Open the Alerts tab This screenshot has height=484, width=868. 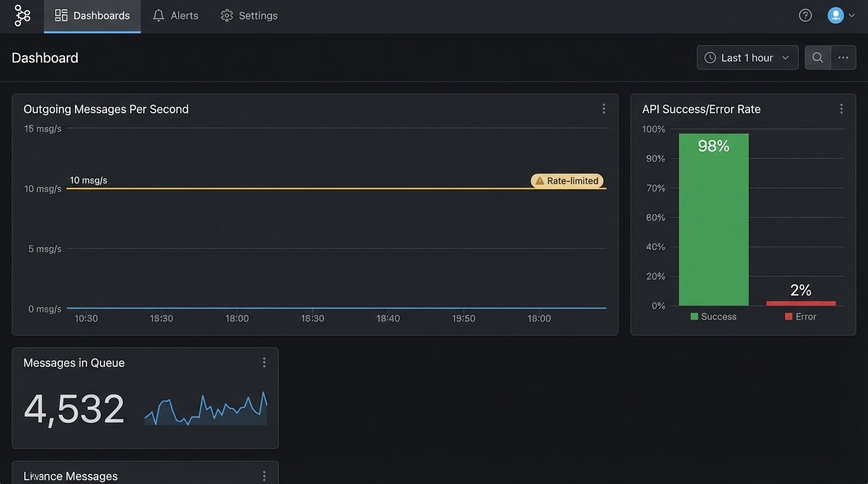point(176,16)
